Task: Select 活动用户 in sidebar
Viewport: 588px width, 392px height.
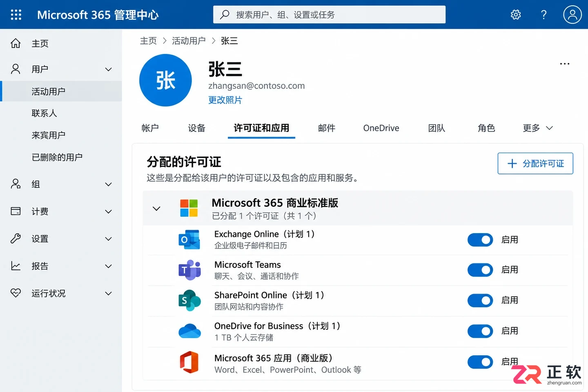Action: coord(61,91)
